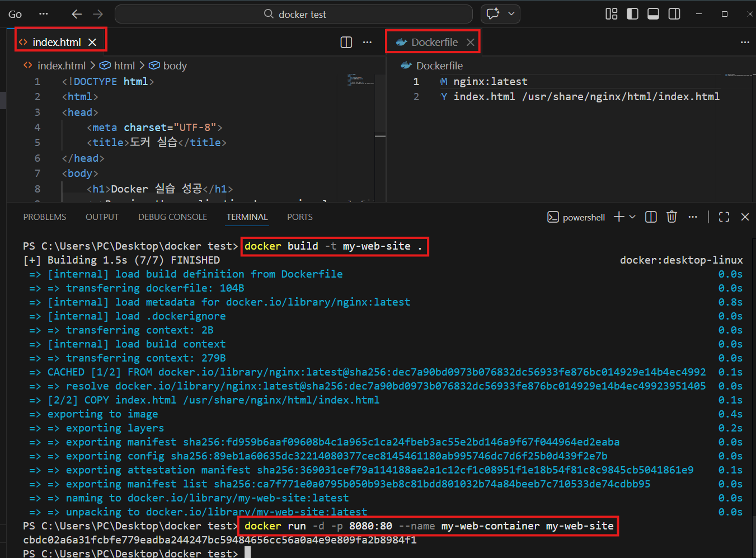Select the index.html editor tab
Image resolution: width=756 pixels, height=558 pixels.
coord(57,42)
